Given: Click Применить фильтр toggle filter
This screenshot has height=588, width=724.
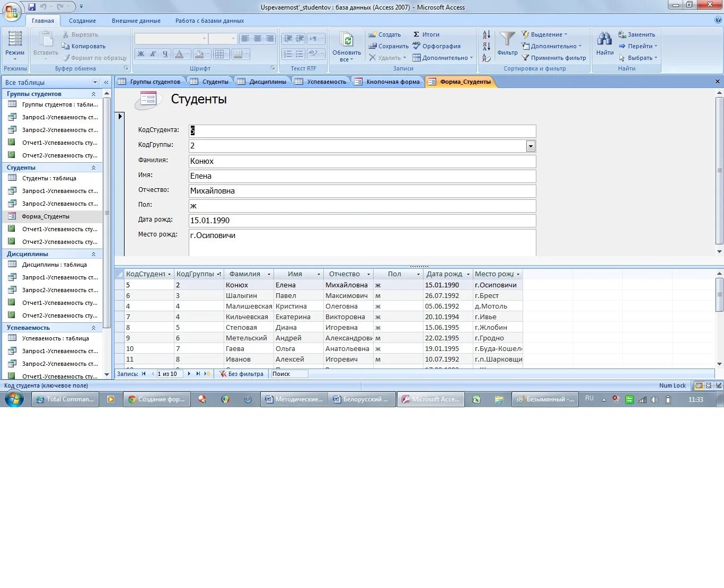Looking at the screenshot, I should [x=554, y=58].
